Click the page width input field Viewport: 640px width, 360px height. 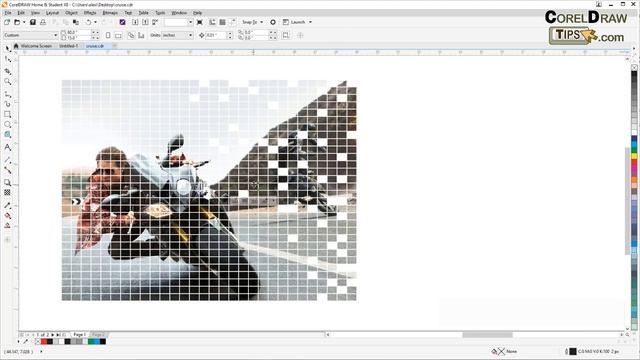(x=79, y=32)
